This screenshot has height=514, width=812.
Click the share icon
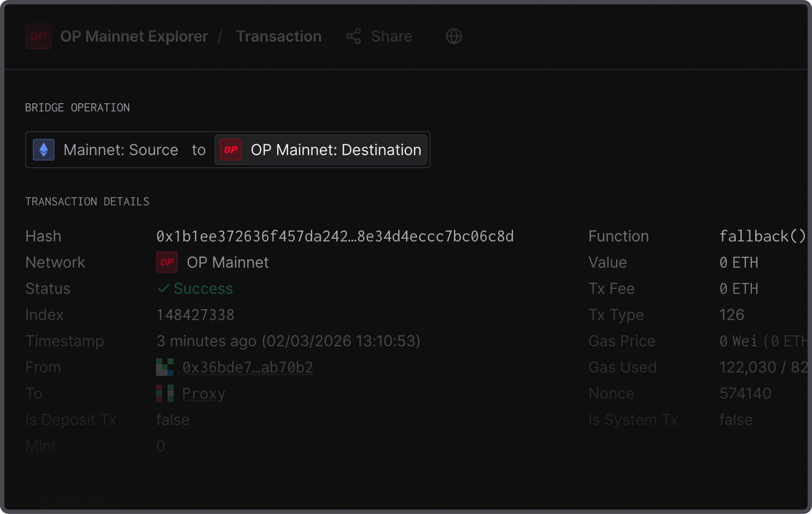[354, 36]
